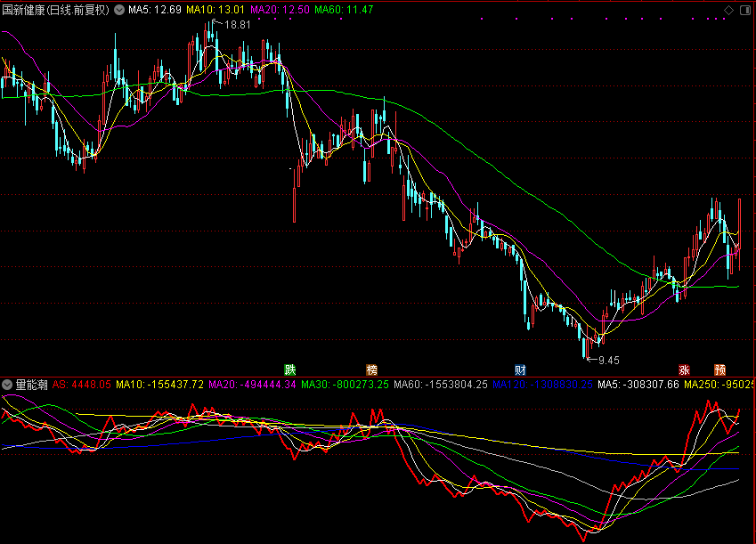Click the 国新健康(日线.前复权) chart title

pos(56,10)
